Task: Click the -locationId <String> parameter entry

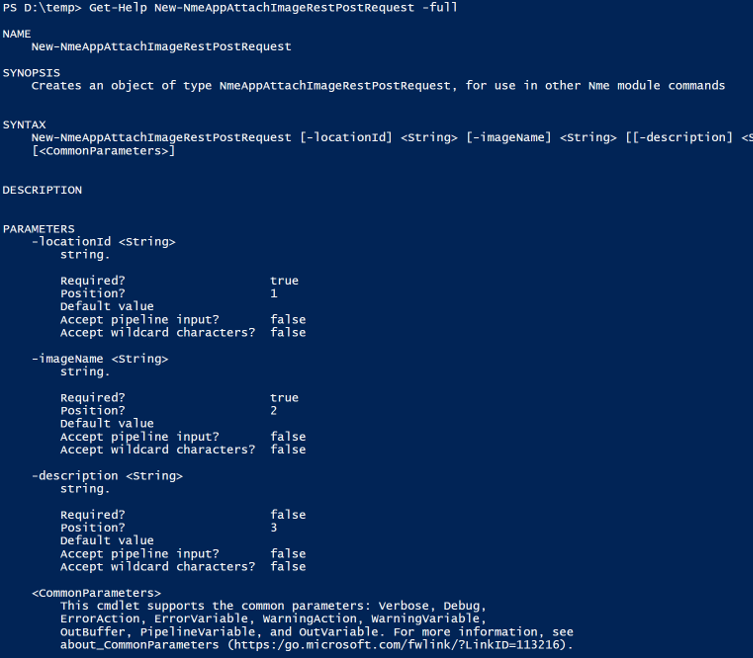Action: click(x=103, y=242)
